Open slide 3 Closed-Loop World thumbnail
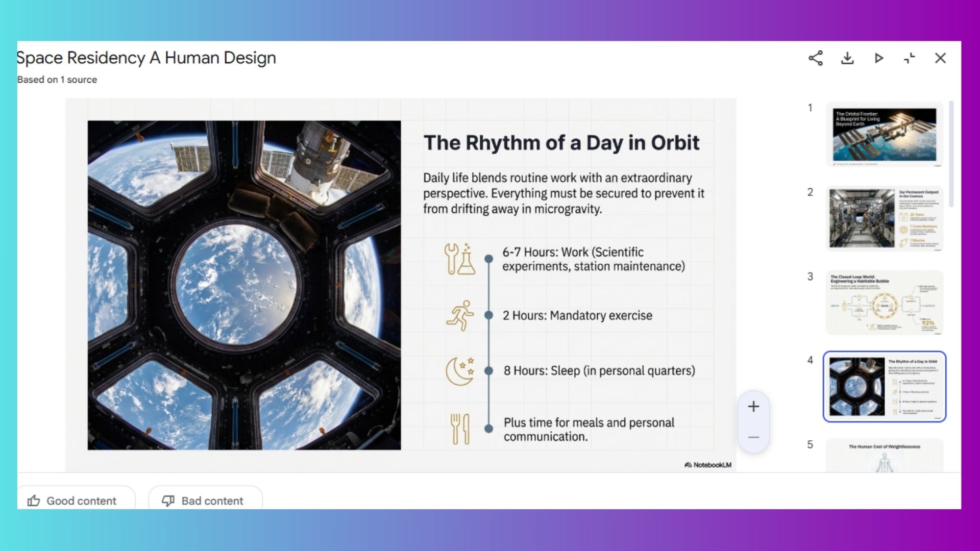 pyautogui.click(x=884, y=303)
